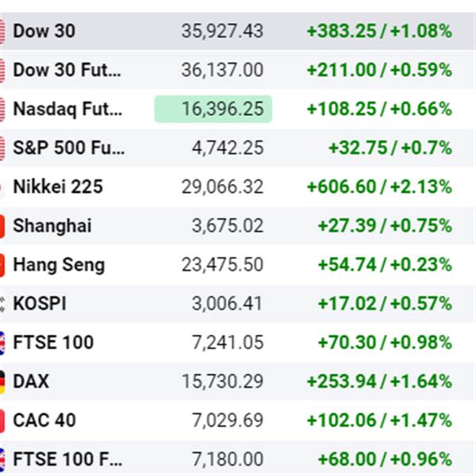Click the UK flag beside FTSE 100

(2, 343)
